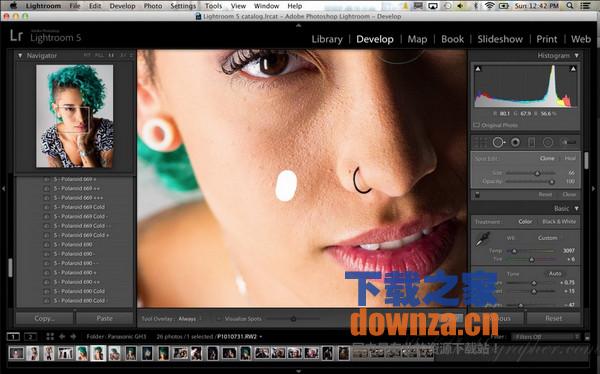Toggle the highlight clipping triangle in Histogram
This screenshot has width=600, height=374.
pos(573,69)
